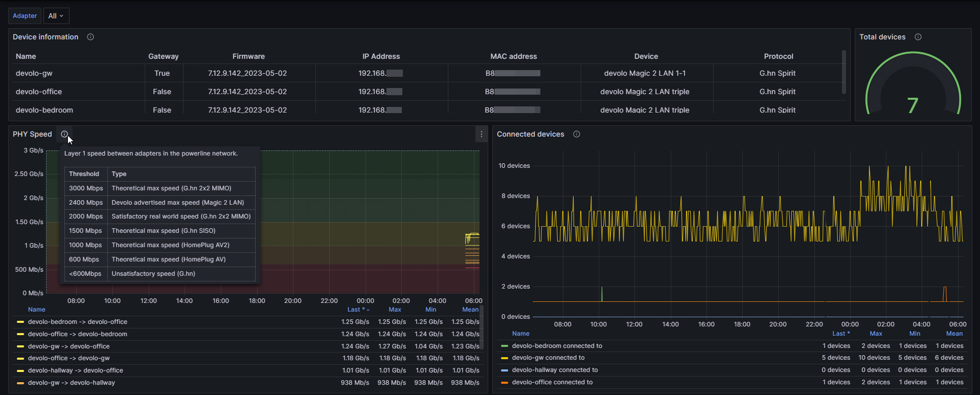980x395 pixels.
Task: Click the Total devices gauge value 7
Action: tap(913, 105)
